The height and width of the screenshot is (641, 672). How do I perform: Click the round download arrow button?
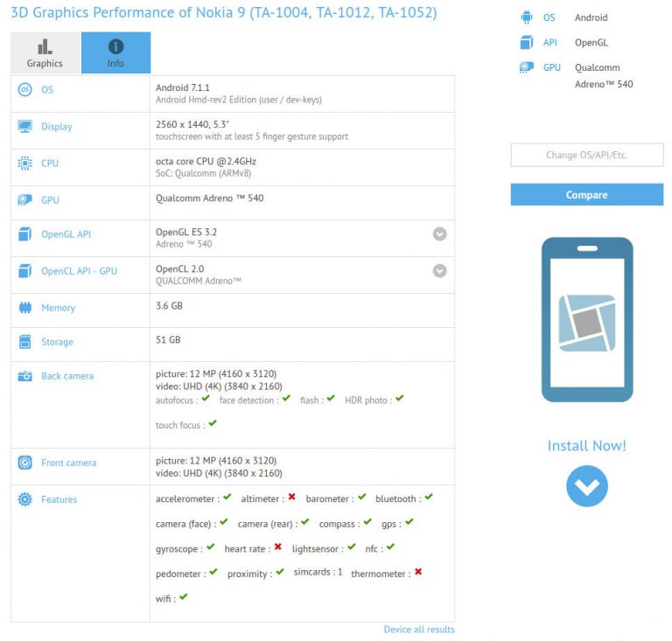[587, 486]
